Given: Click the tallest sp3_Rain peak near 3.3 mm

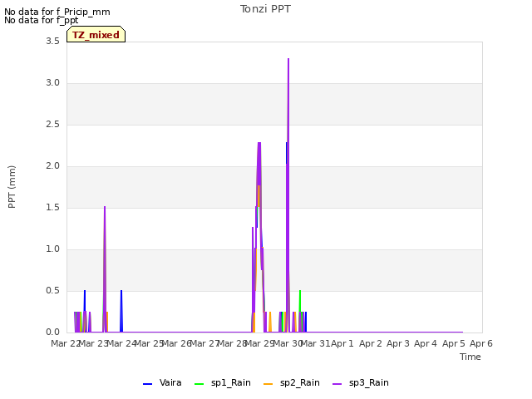Looking at the screenshot, I should click(288, 59).
